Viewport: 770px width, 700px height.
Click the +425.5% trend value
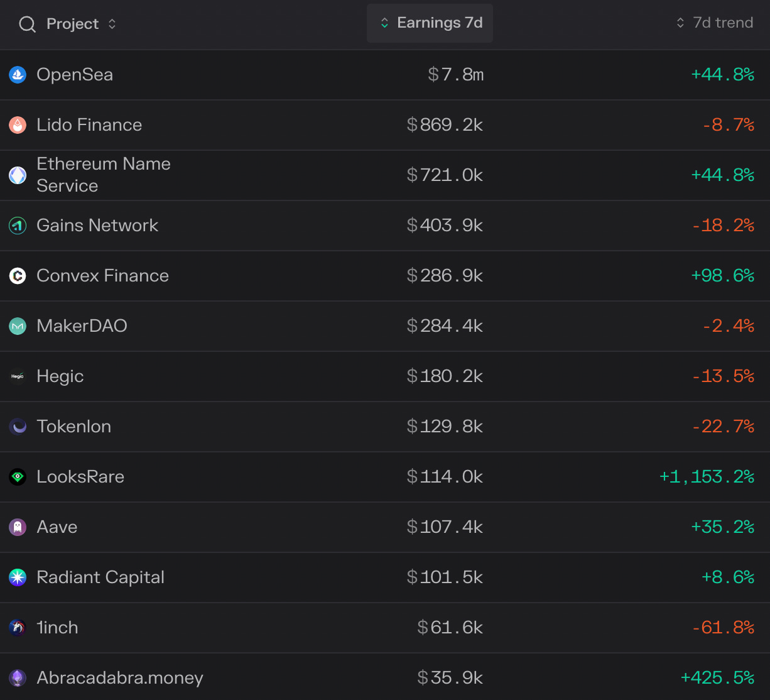pos(717,678)
